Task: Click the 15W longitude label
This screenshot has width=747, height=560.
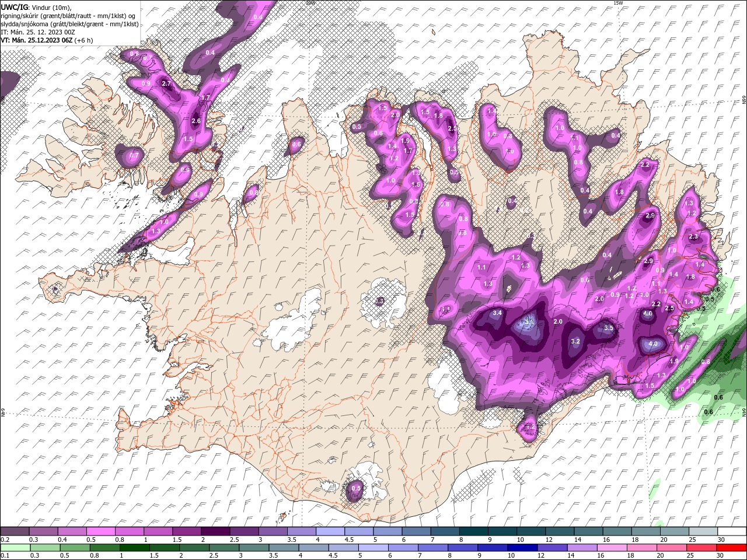Action: (x=618, y=3)
